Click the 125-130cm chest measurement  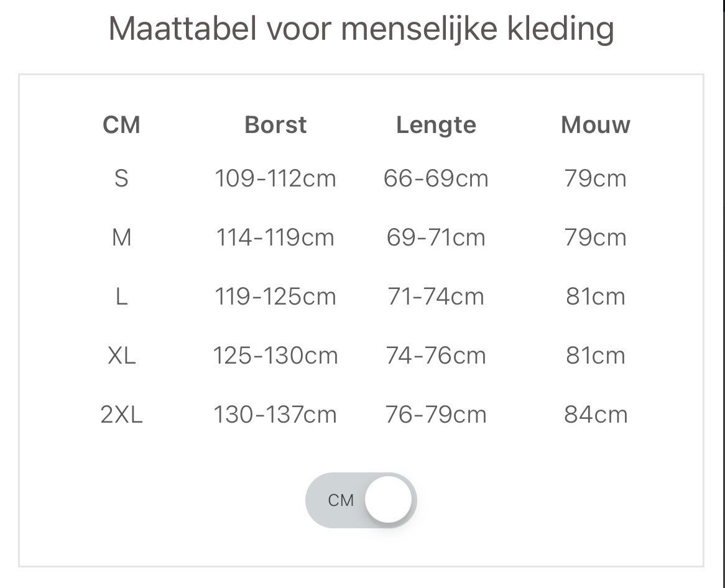(275, 356)
